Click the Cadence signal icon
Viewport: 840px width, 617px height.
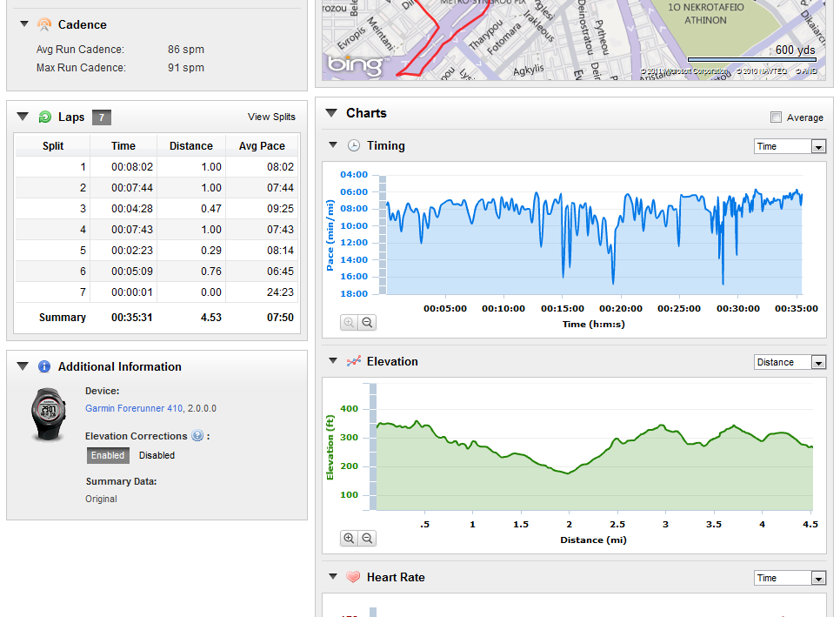(x=44, y=24)
